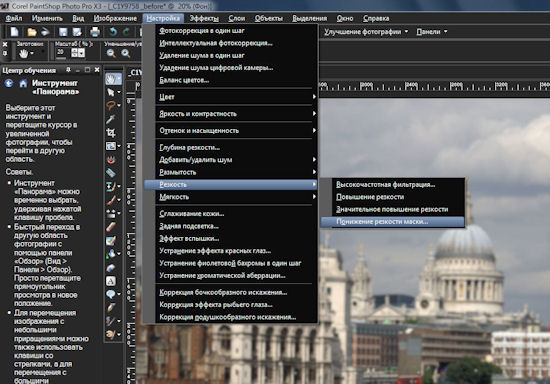Click the scanner import icon
The height and width of the screenshot is (384, 550).
coord(46,32)
